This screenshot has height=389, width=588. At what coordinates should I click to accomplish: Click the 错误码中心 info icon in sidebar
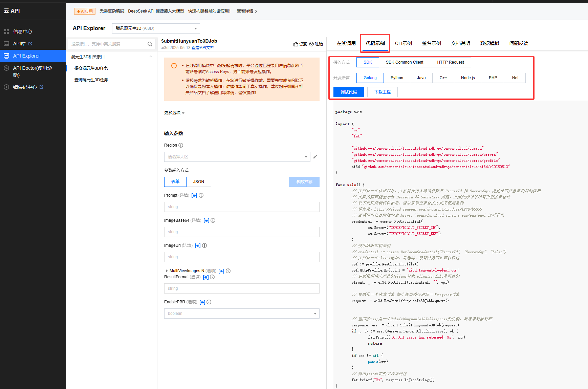click(x=6, y=87)
